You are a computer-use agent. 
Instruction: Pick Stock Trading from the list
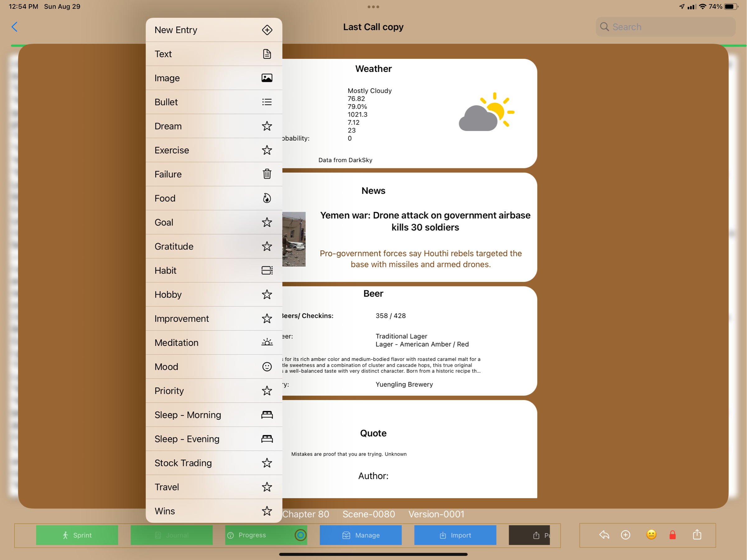[213, 463]
